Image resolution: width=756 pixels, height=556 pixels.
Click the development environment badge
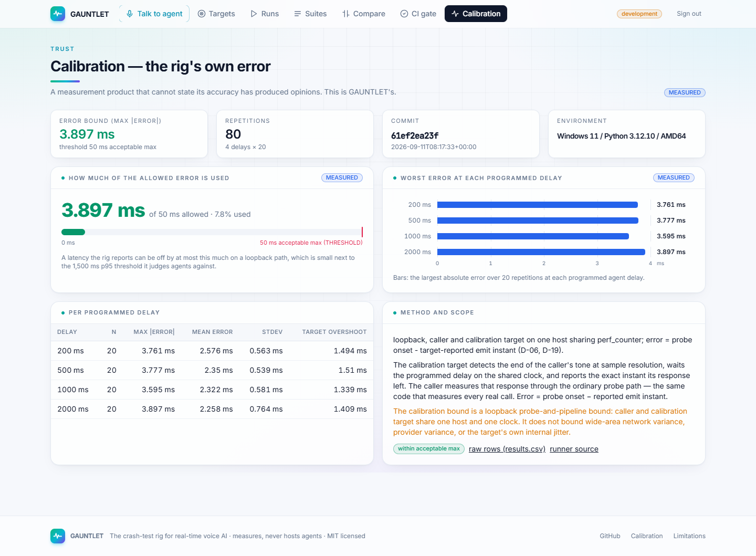[x=639, y=14]
